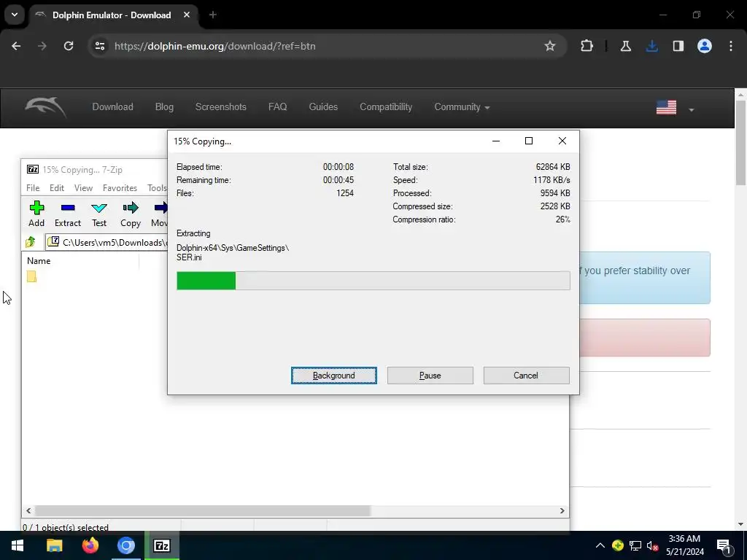747x560 pixels.
Task: Open notification center in system tray
Action: click(724, 545)
